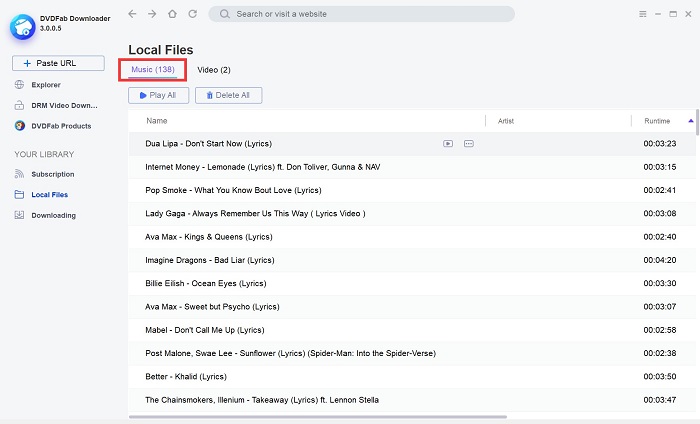Click the YOUR LIBRARY heading

44,154
